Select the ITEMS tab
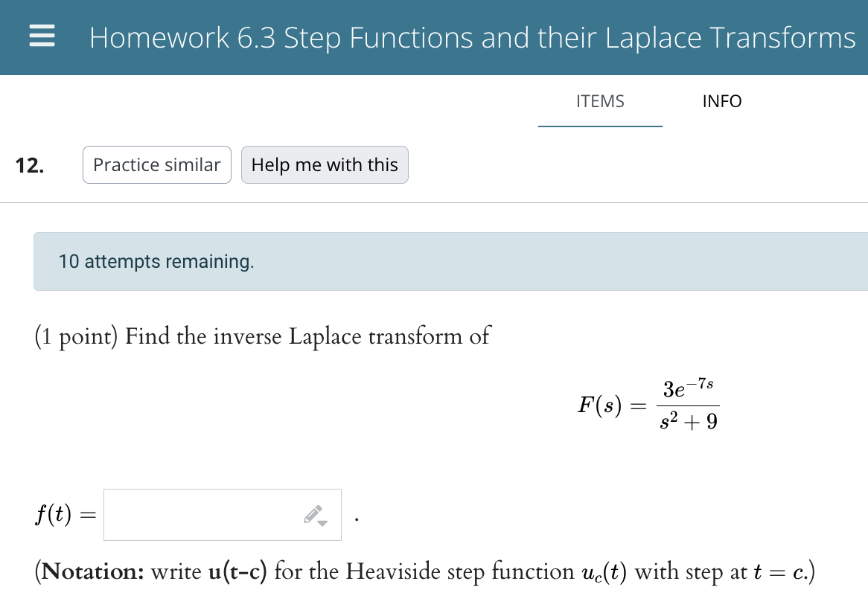The height and width of the screenshot is (616, 868). (600, 101)
